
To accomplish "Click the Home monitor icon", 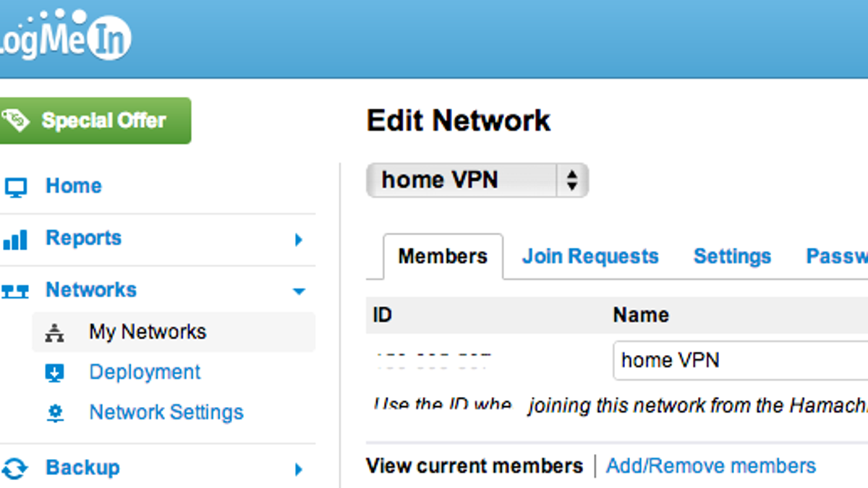I will (15, 187).
